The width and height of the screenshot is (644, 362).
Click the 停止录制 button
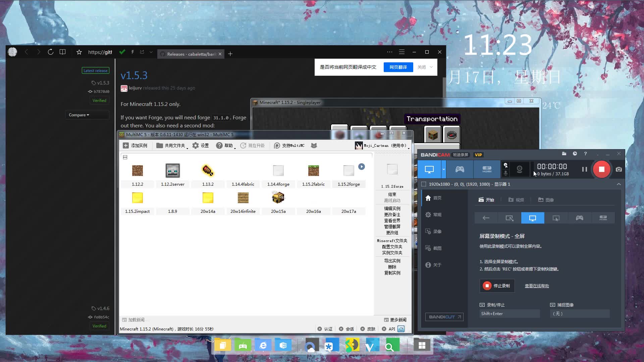point(497,286)
